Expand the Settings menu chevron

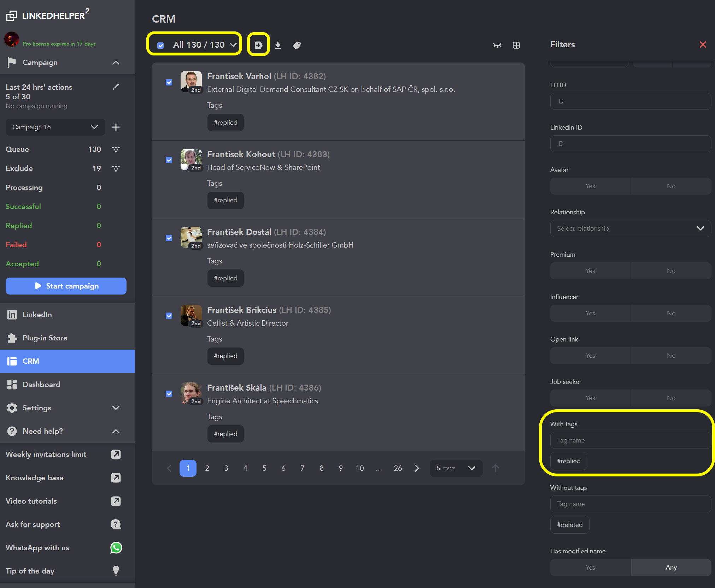(x=116, y=408)
